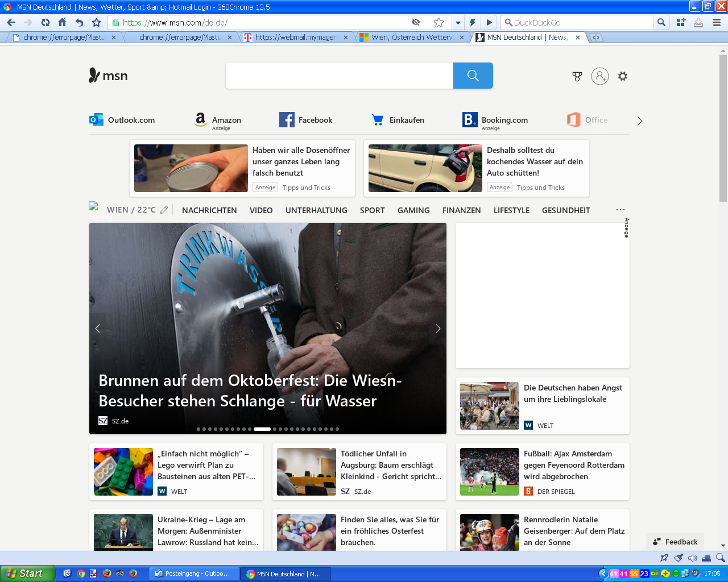Click the magnifier in the DuckDuckGo box

tap(661, 23)
